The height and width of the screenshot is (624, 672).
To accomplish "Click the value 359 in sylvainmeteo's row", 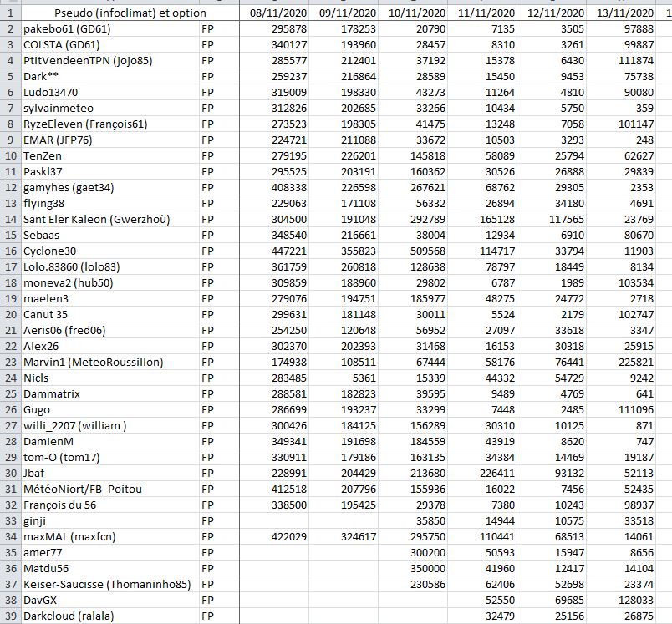I will click(621, 109).
